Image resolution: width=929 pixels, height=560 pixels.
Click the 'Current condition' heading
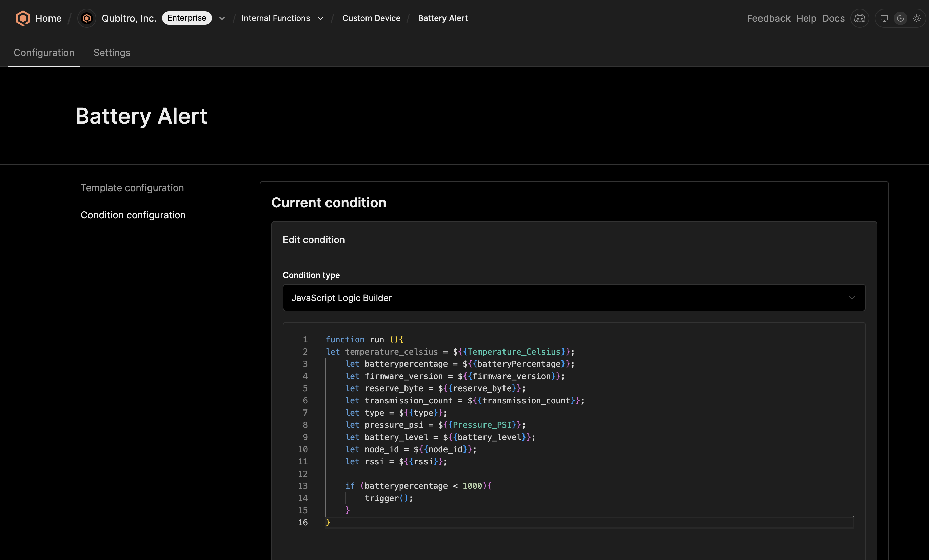(x=329, y=203)
